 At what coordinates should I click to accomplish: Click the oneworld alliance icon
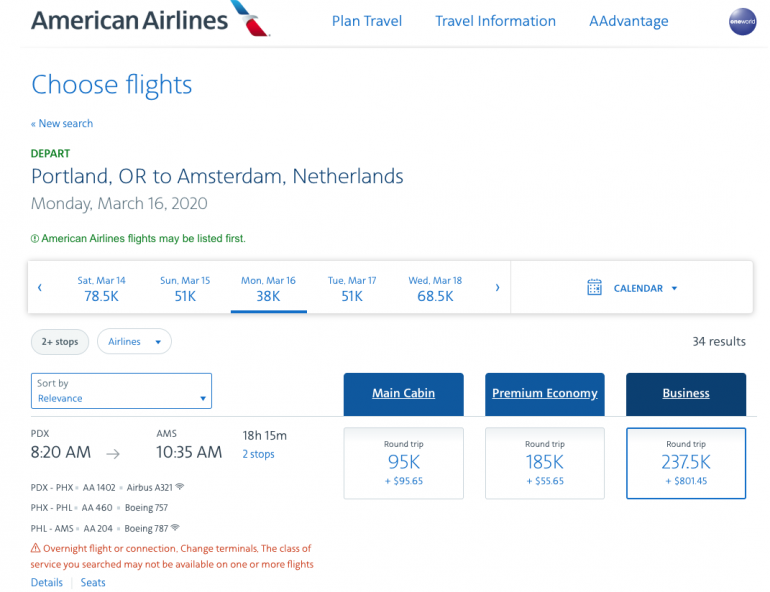pos(743,22)
